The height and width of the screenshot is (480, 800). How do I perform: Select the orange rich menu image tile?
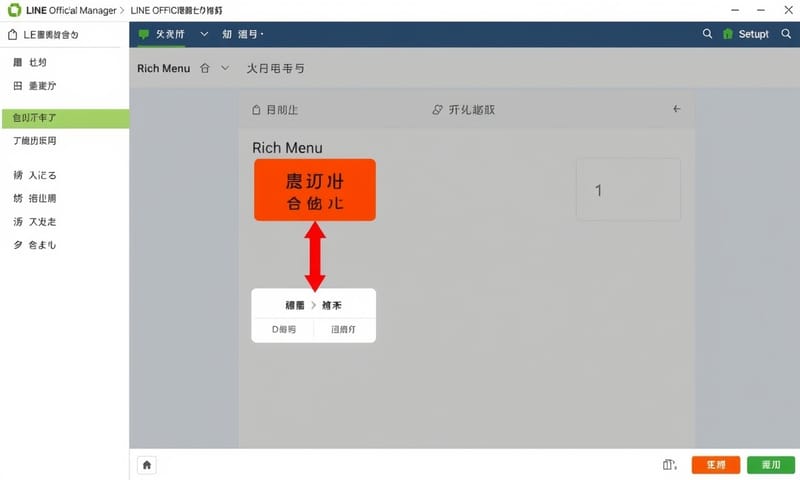[315, 190]
